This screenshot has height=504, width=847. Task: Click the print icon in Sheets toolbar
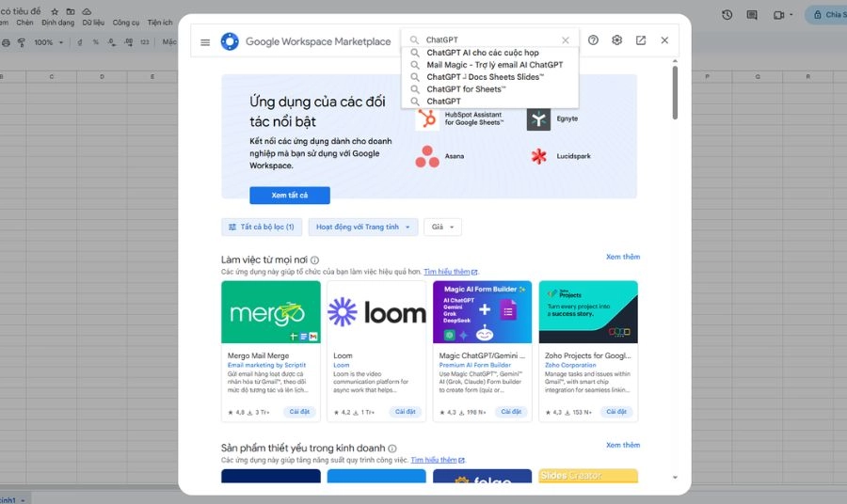(x=6, y=42)
